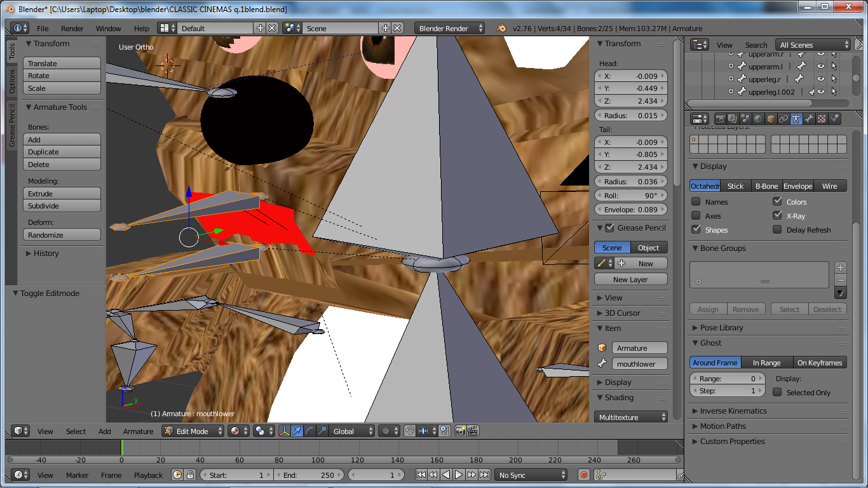Jump to last frame in timeline
868x488 pixels.
(485, 475)
